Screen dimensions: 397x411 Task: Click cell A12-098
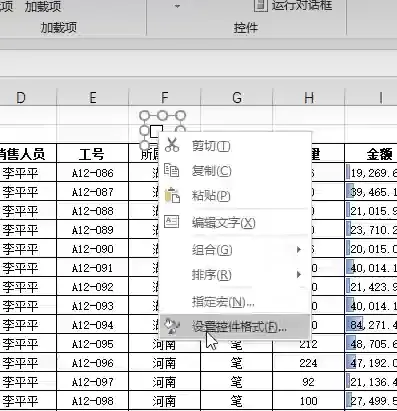click(x=93, y=401)
